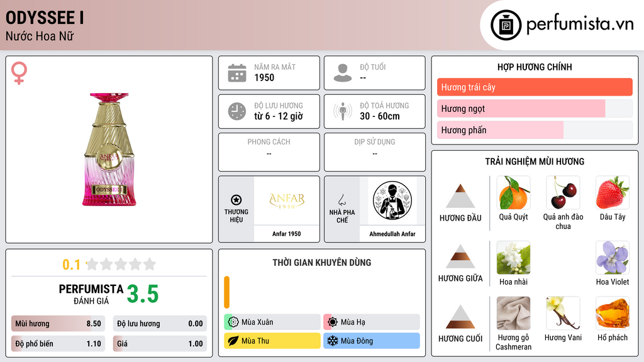Viewport: 644px width, 362px height.
Task: Click the Hương cuối label text
Action: point(460,339)
